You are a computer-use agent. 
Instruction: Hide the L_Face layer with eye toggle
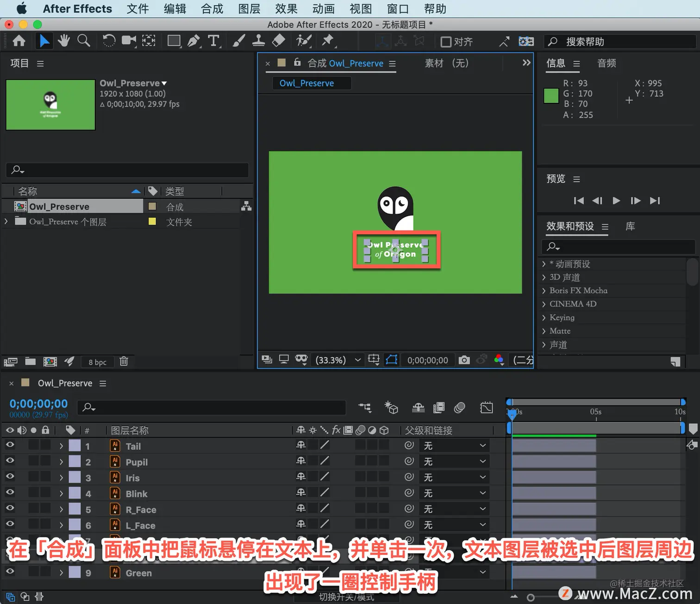click(10, 524)
